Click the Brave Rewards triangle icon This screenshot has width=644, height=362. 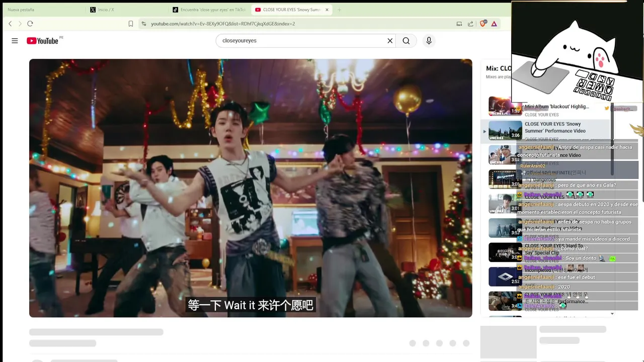pyautogui.click(x=494, y=24)
